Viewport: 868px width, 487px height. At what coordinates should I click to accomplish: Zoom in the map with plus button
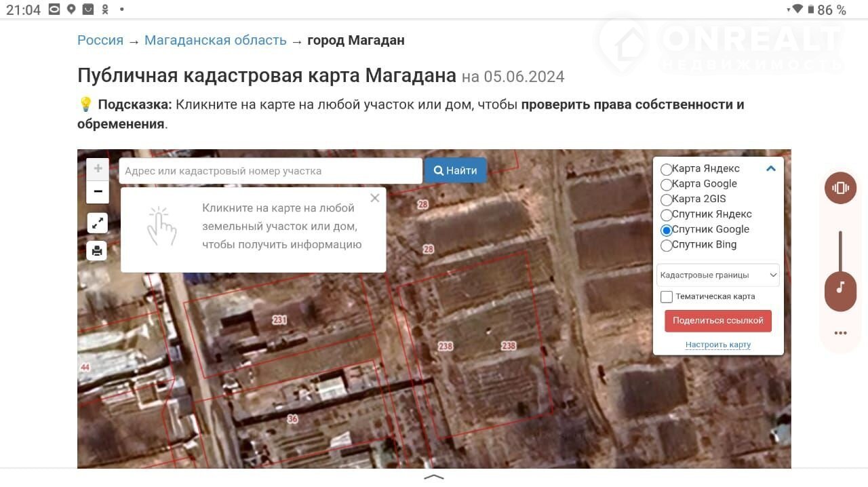(x=98, y=169)
